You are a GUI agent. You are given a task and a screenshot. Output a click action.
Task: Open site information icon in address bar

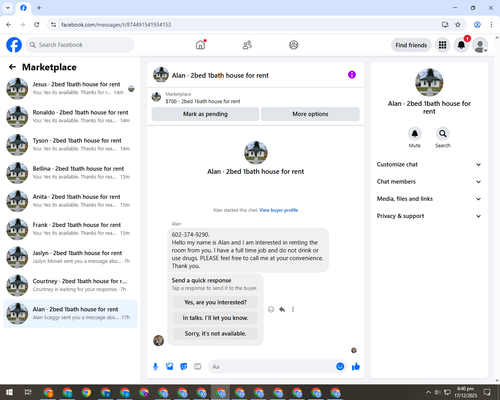53,25
